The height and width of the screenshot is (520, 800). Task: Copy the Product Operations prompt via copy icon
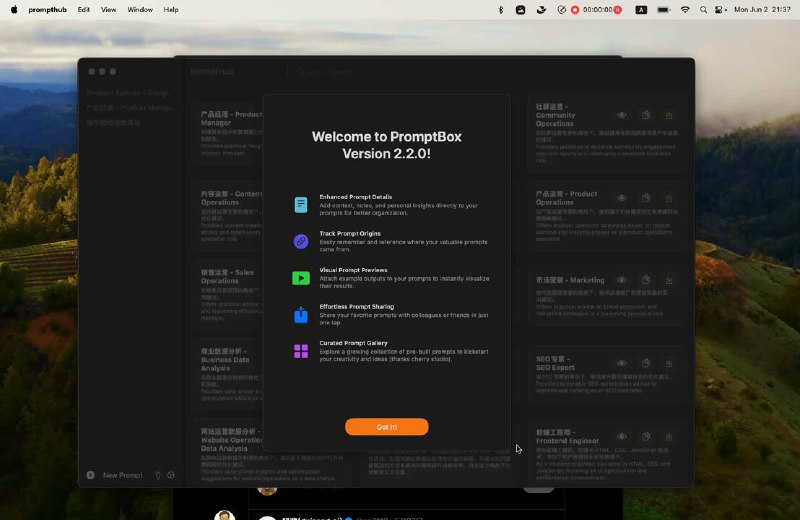(x=646, y=198)
